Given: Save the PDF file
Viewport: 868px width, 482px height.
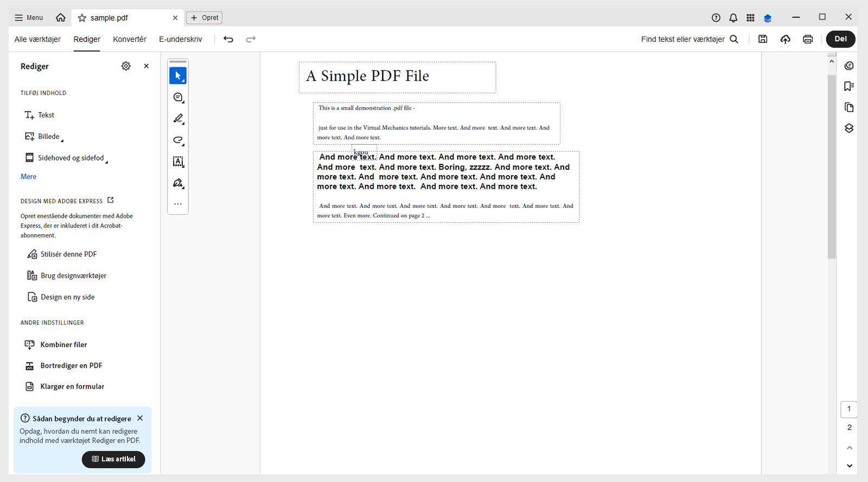Looking at the screenshot, I should coord(763,39).
